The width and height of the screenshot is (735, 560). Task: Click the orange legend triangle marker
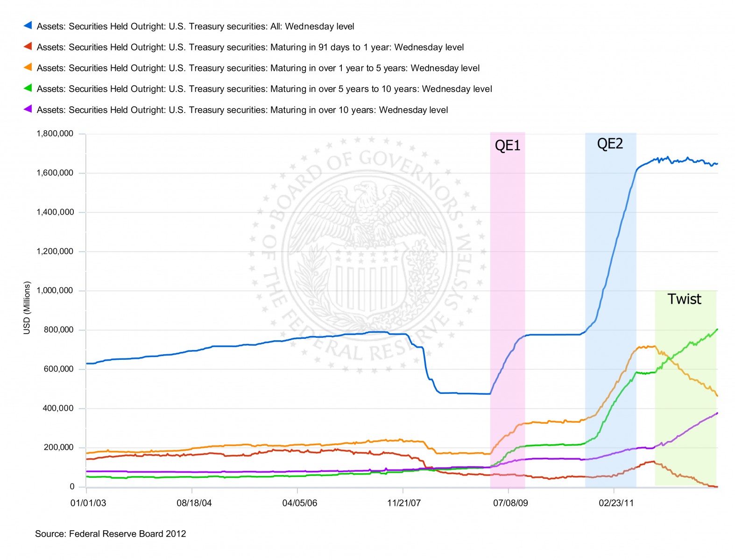[28, 68]
